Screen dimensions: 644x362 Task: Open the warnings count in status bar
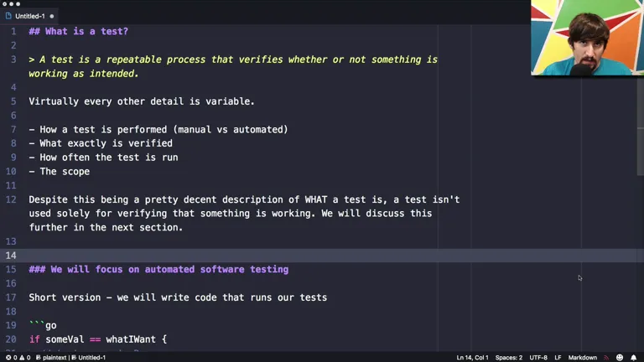[x=25, y=358]
